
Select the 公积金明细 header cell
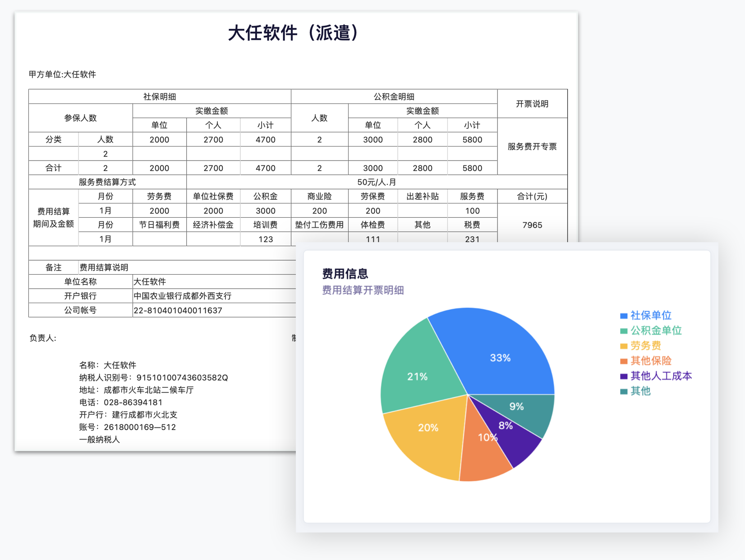(394, 96)
